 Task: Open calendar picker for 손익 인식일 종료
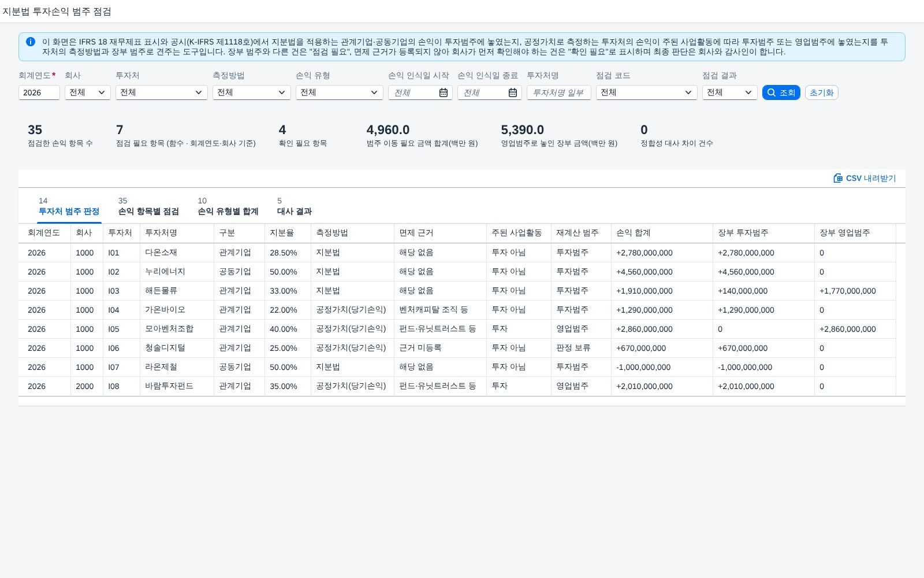[x=513, y=92]
